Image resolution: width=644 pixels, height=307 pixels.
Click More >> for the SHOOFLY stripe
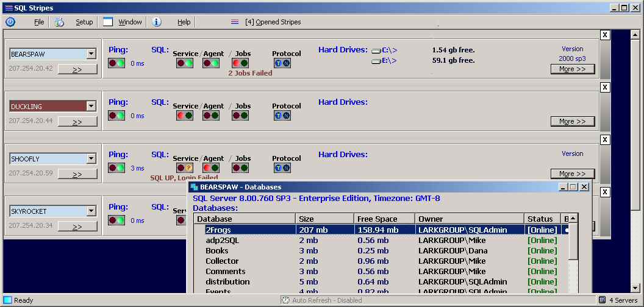[x=573, y=174]
